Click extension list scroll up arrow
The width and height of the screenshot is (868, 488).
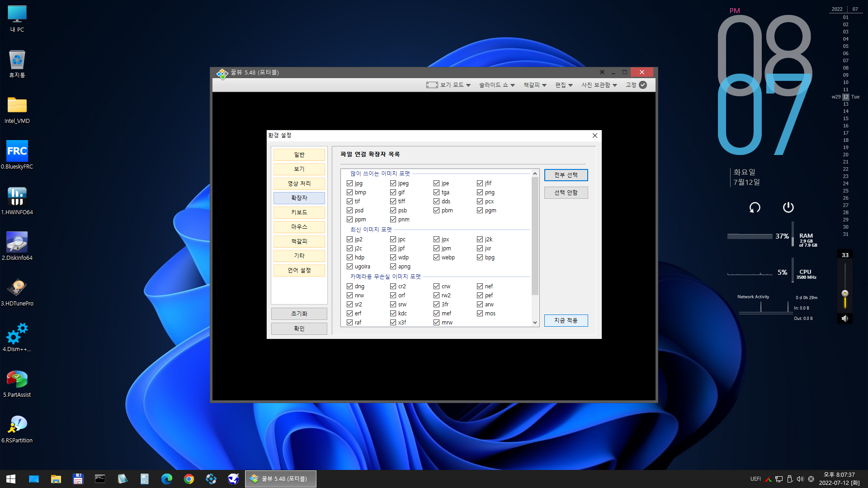point(535,174)
